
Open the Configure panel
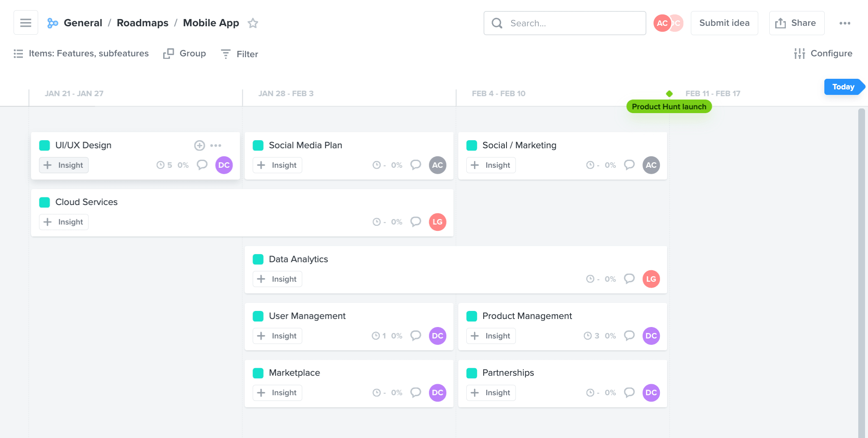(823, 53)
